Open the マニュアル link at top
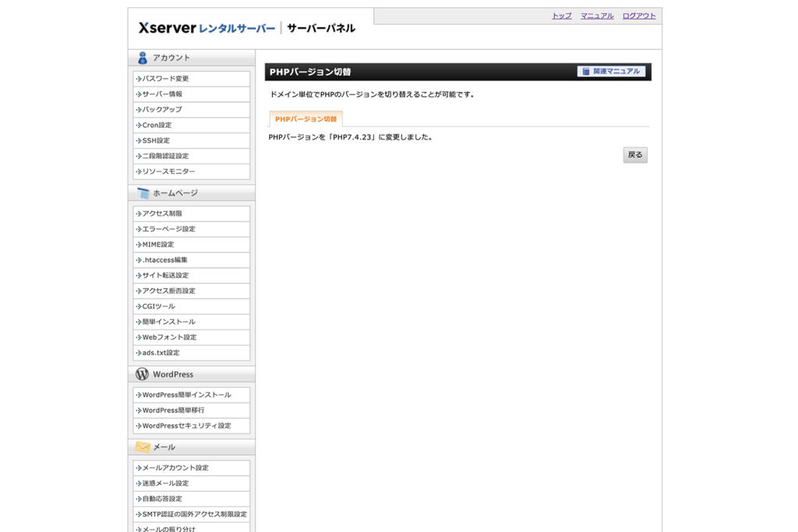798x532 pixels. point(596,15)
